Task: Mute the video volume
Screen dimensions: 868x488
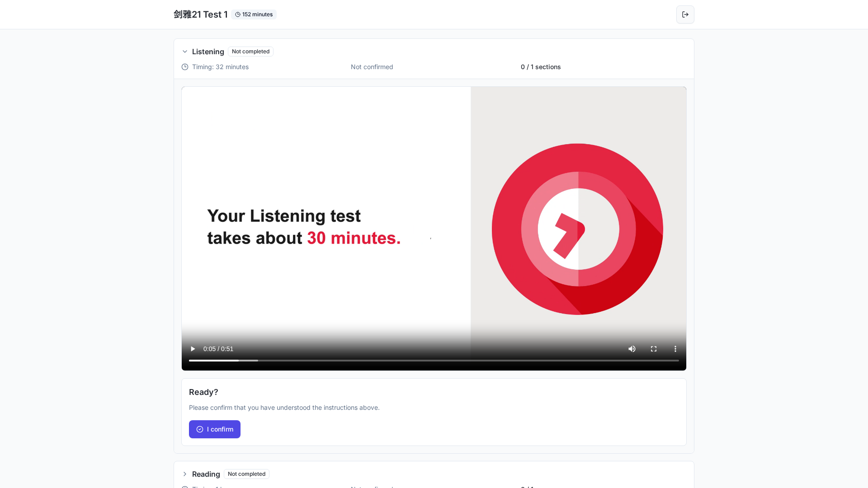Action: click(632, 349)
